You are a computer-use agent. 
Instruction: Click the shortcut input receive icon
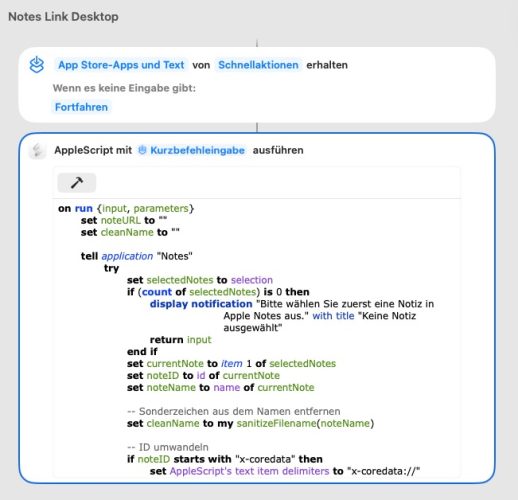click(37, 65)
